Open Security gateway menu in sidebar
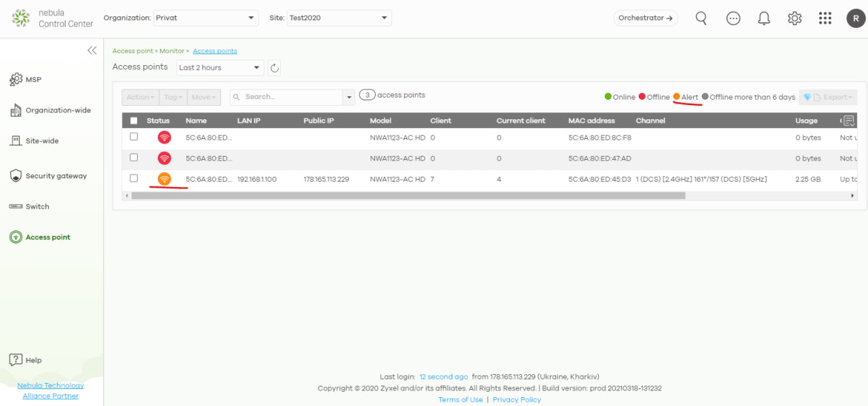868x406 pixels. click(48, 176)
